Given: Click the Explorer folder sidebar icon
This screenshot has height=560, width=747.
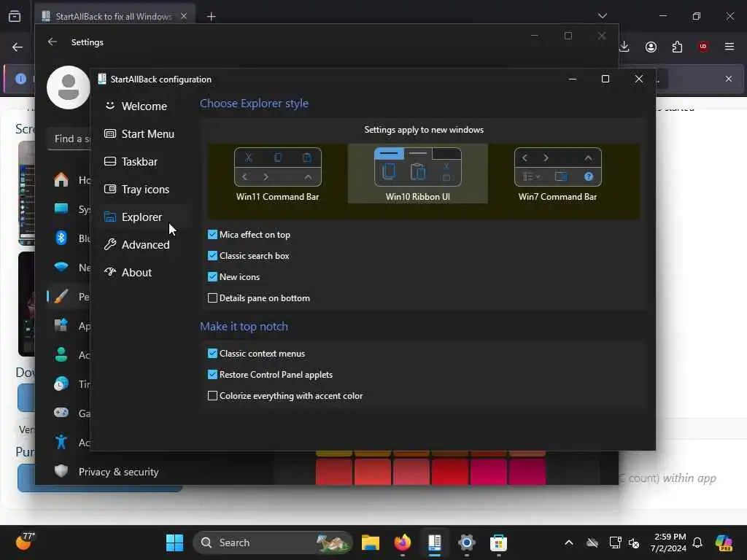Looking at the screenshot, I should tap(110, 217).
